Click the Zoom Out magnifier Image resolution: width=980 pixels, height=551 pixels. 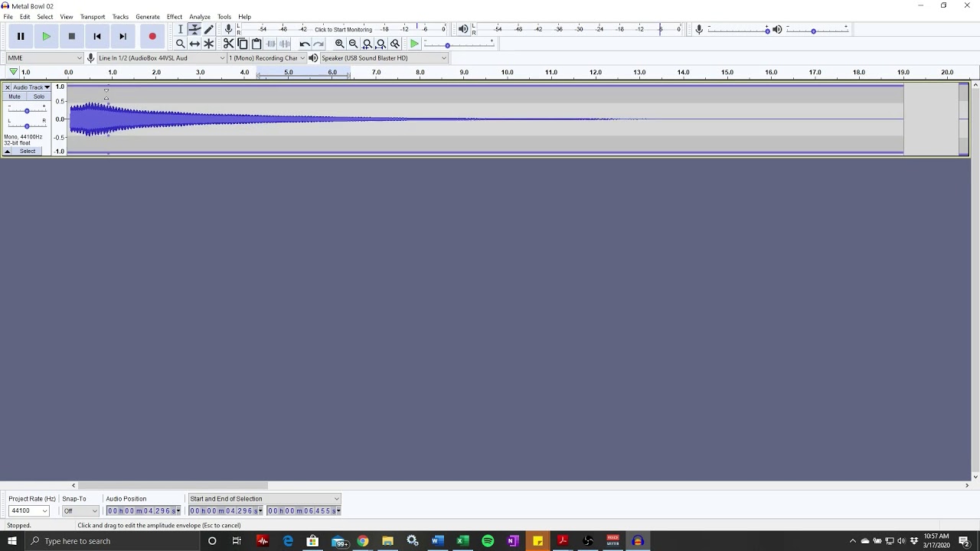point(353,44)
